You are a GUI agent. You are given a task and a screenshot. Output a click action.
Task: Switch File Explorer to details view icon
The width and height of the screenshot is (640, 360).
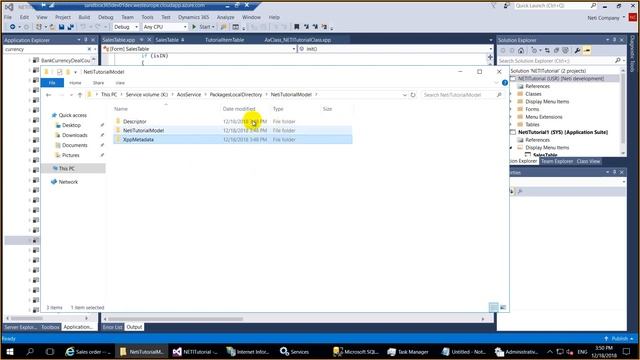[x=493, y=307]
